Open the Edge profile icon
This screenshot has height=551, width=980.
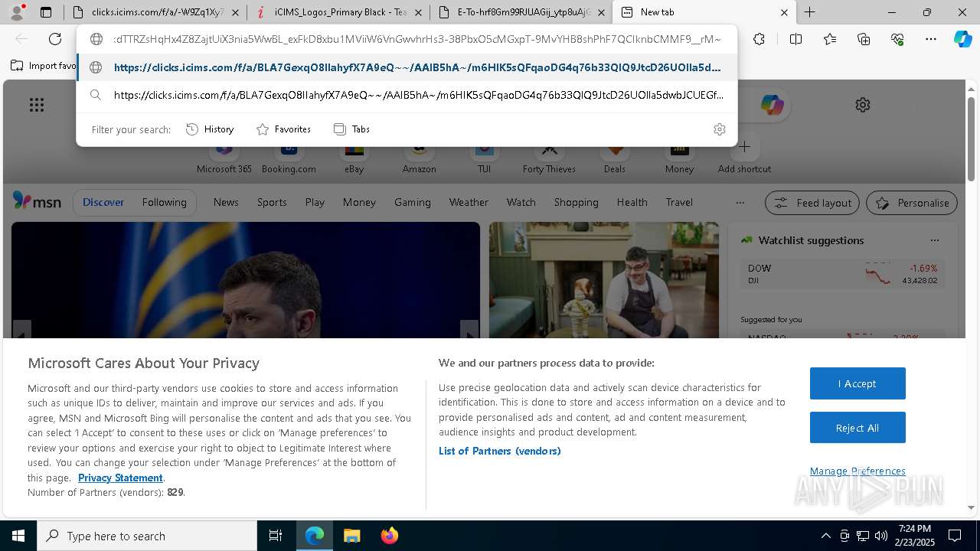pos(17,12)
